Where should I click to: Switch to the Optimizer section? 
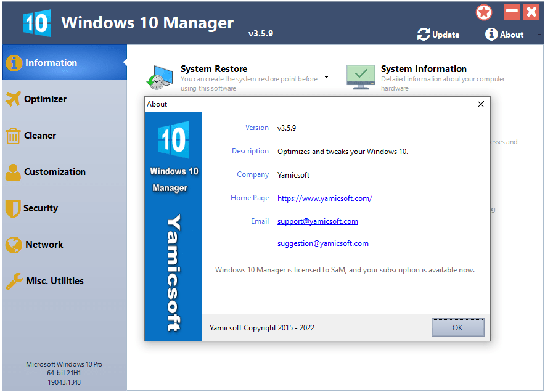coord(65,99)
